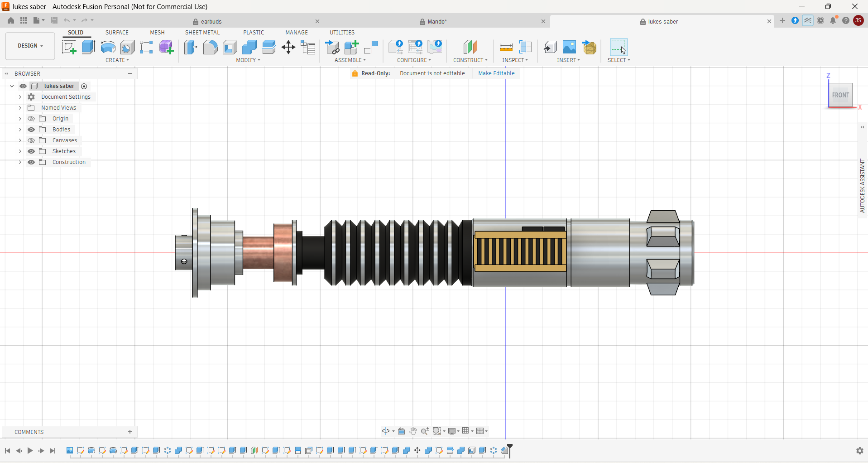Image resolution: width=868 pixels, height=463 pixels.
Task: Select the Measure tool
Action: click(506, 47)
